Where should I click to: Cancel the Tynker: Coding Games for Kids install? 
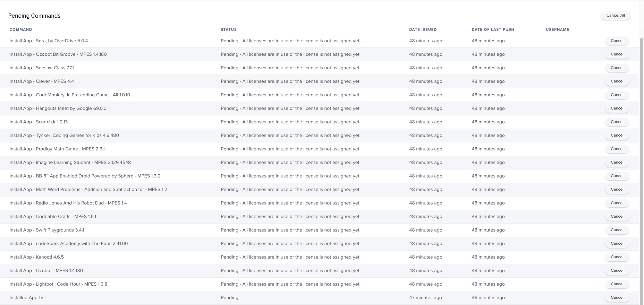point(617,136)
